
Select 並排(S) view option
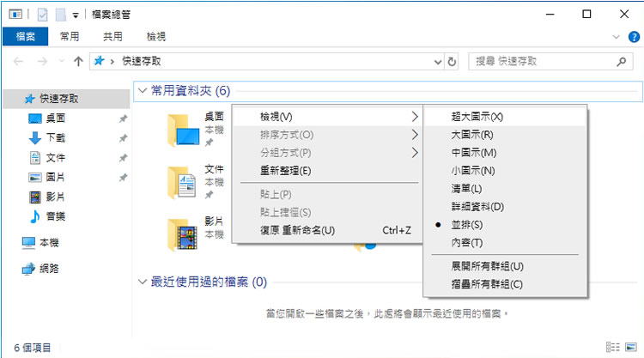505,225
